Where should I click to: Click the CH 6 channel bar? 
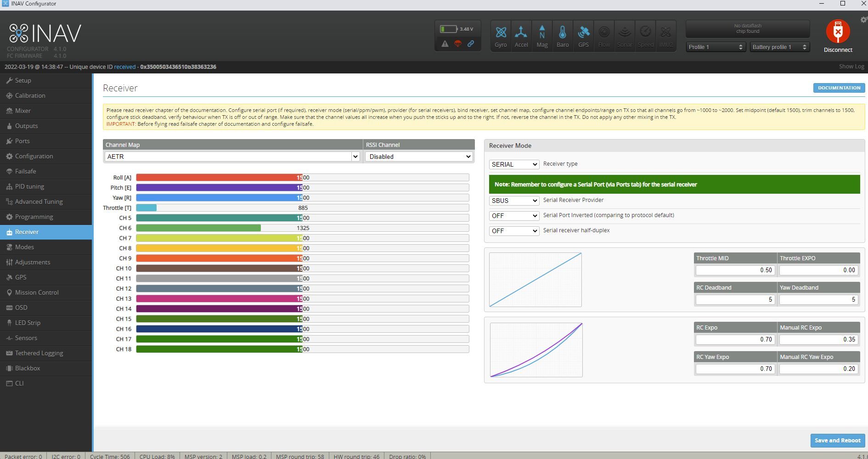click(302, 228)
